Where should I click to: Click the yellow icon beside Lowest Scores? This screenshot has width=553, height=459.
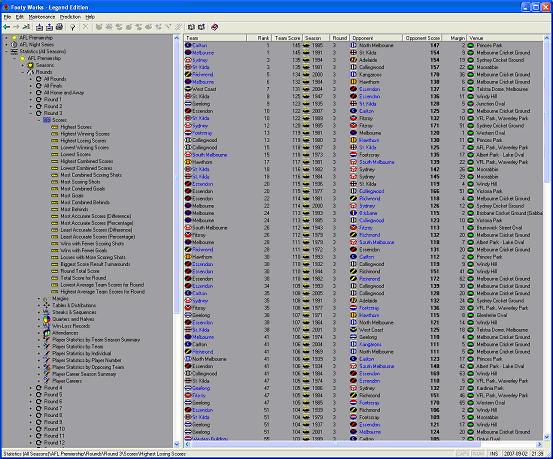[55, 155]
